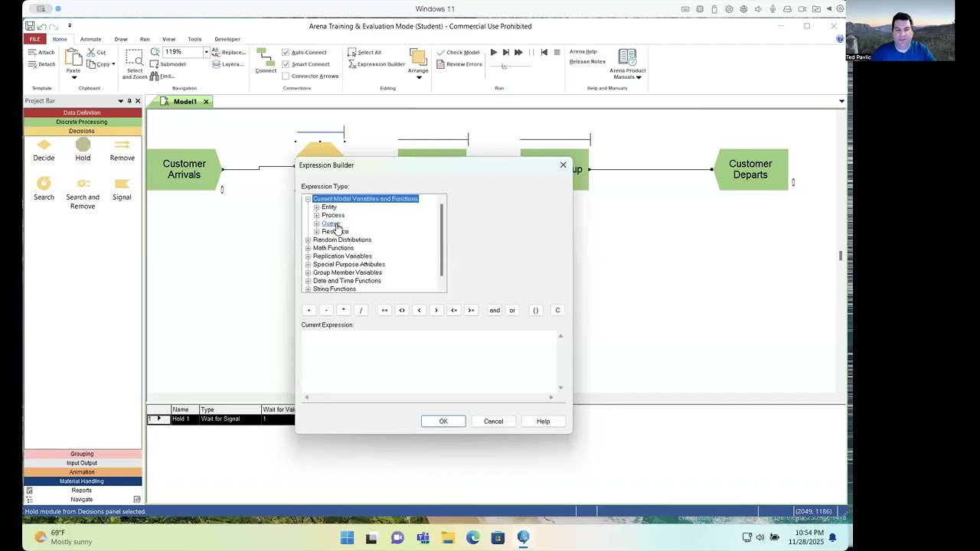Insert the '==' equality operator
The width and height of the screenshot is (980, 551).
click(384, 311)
